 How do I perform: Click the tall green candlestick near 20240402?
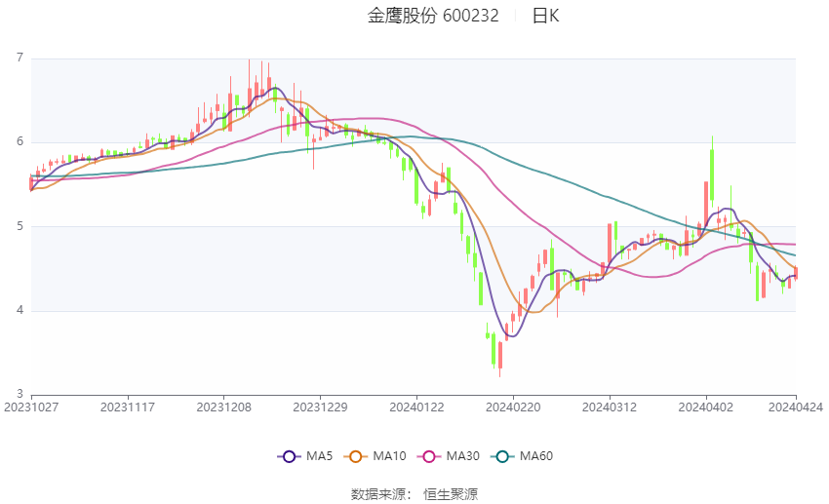tap(712, 172)
